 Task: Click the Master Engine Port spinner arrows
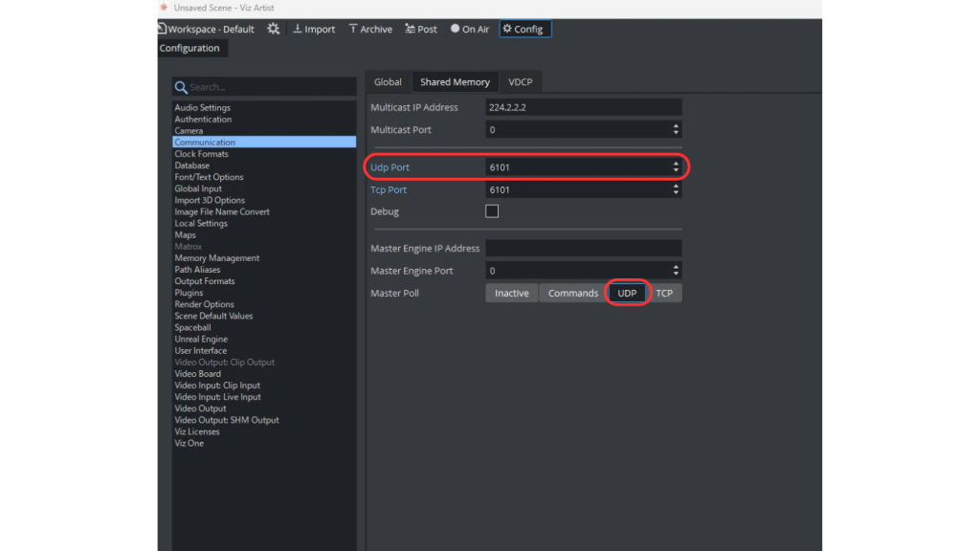pos(676,271)
